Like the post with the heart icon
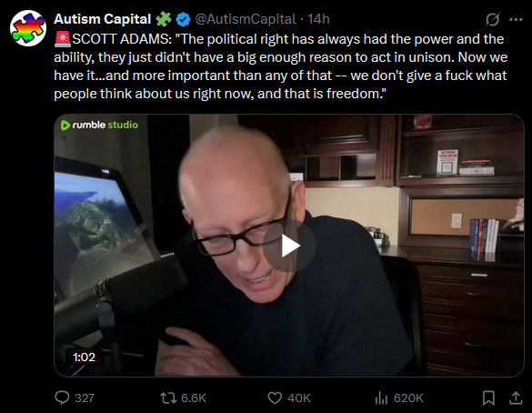532x413 pixels. [x=275, y=398]
